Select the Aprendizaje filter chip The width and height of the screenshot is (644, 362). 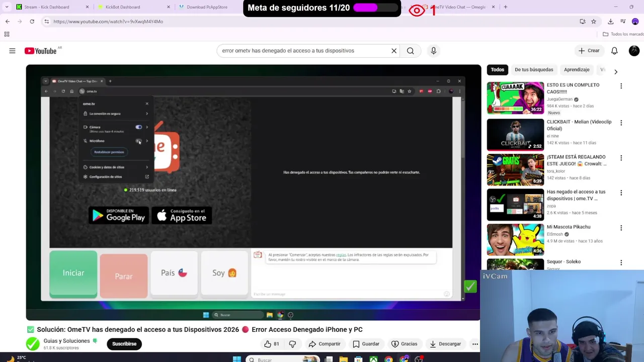pyautogui.click(x=577, y=69)
